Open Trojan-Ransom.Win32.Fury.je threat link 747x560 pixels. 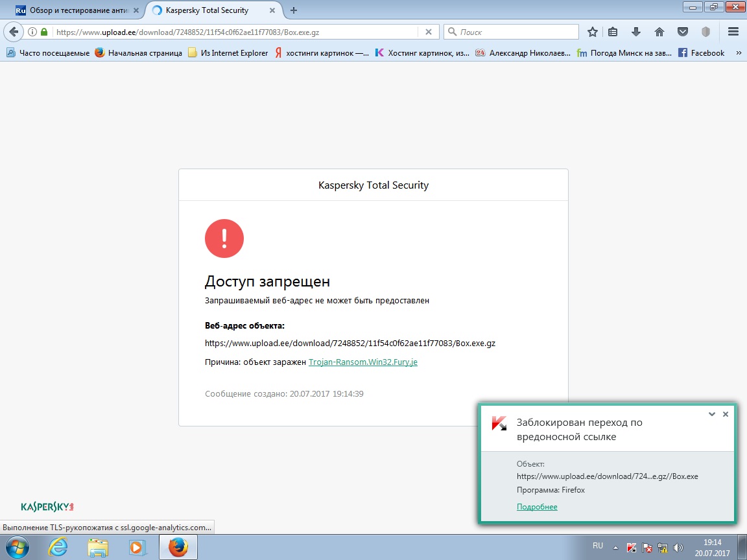tap(363, 362)
